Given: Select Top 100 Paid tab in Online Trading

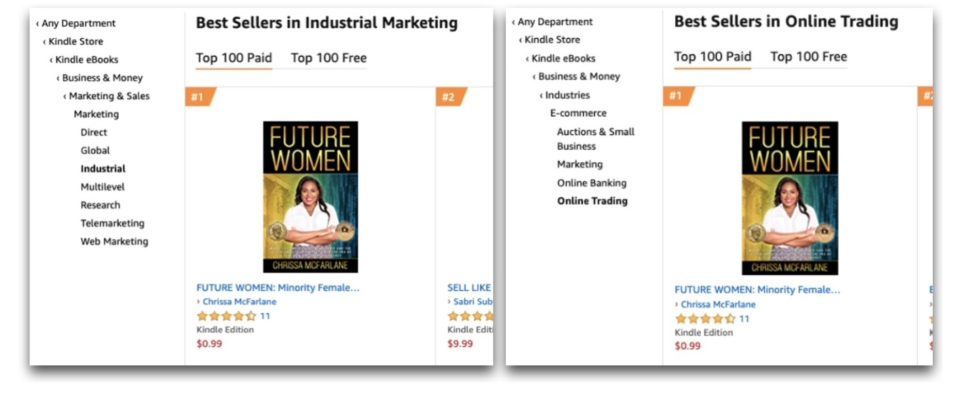Looking at the screenshot, I should pyautogui.click(x=713, y=57).
